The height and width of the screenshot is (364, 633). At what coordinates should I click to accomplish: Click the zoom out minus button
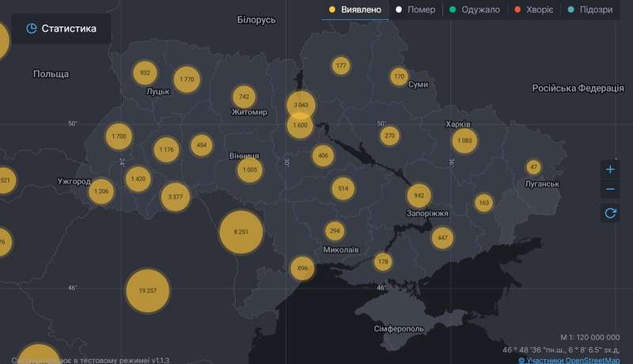coord(609,190)
